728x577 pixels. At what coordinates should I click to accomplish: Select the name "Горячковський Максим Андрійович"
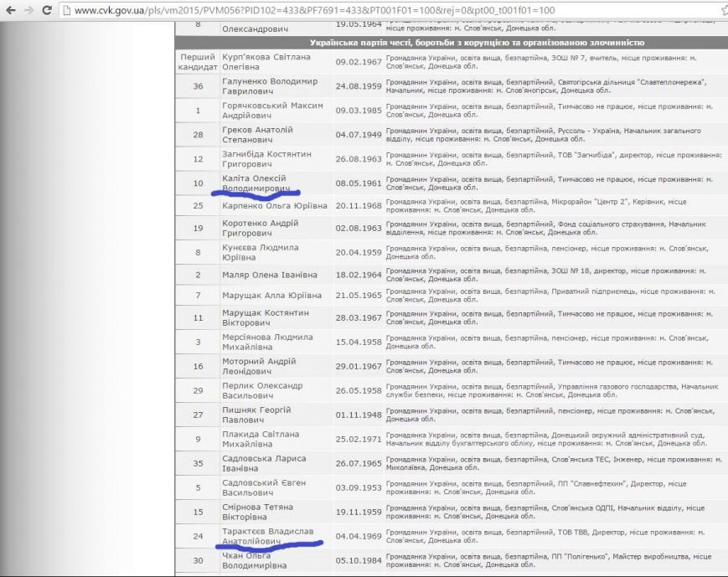tap(272, 111)
